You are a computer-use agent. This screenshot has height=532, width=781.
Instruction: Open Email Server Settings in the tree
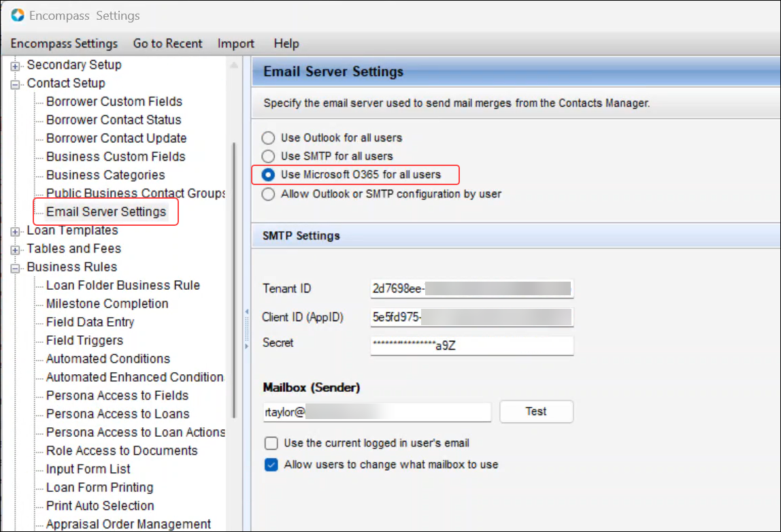(106, 212)
